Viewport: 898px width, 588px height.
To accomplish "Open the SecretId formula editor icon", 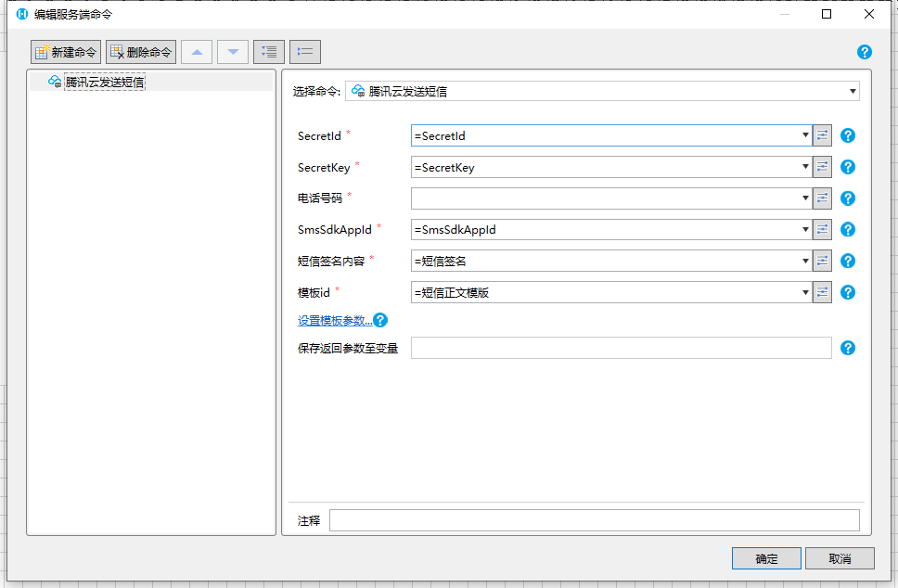I will tap(823, 135).
